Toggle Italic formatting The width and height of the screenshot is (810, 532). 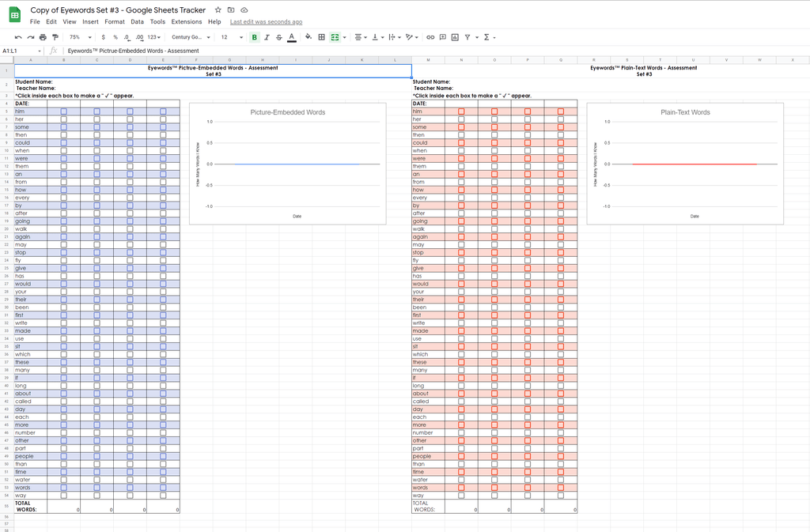(267, 37)
